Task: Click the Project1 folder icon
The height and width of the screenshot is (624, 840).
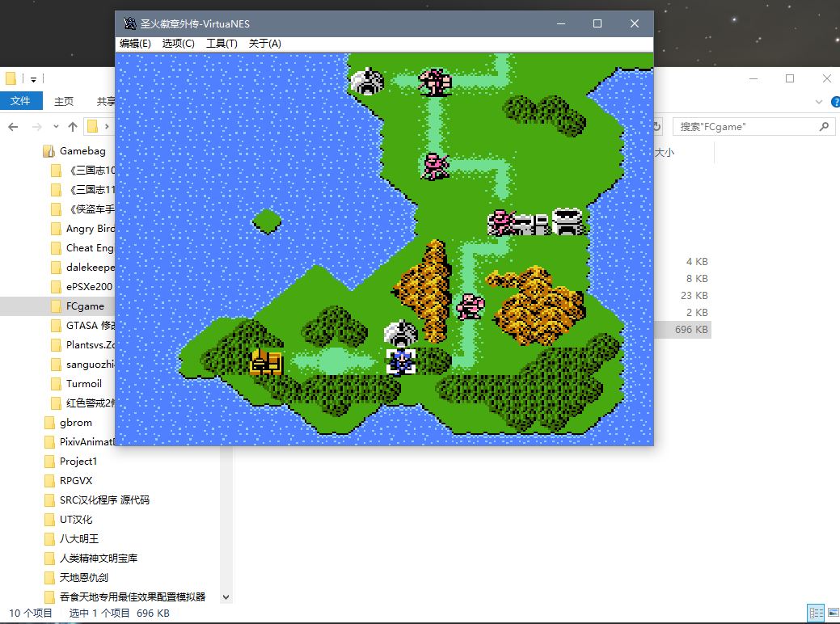Action: 49,462
